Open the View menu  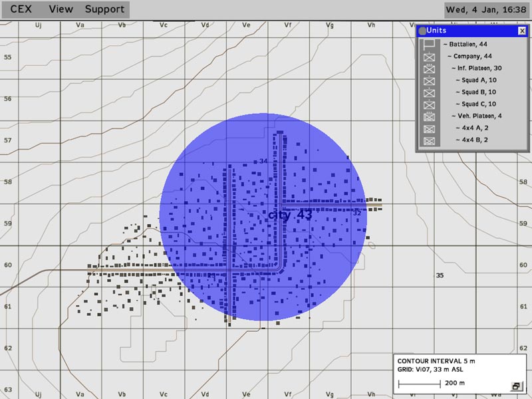[61, 9]
